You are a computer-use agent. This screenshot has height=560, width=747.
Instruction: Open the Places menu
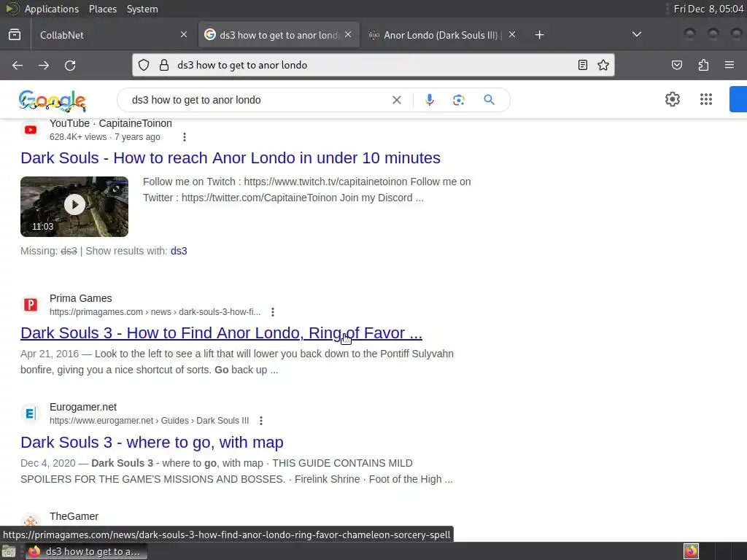pos(103,9)
